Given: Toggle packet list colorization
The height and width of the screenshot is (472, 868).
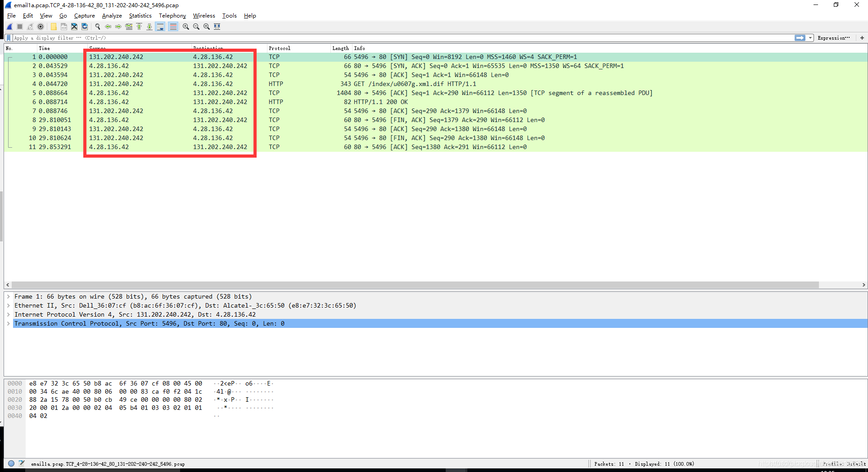Looking at the screenshot, I should pyautogui.click(x=173, y=27).
